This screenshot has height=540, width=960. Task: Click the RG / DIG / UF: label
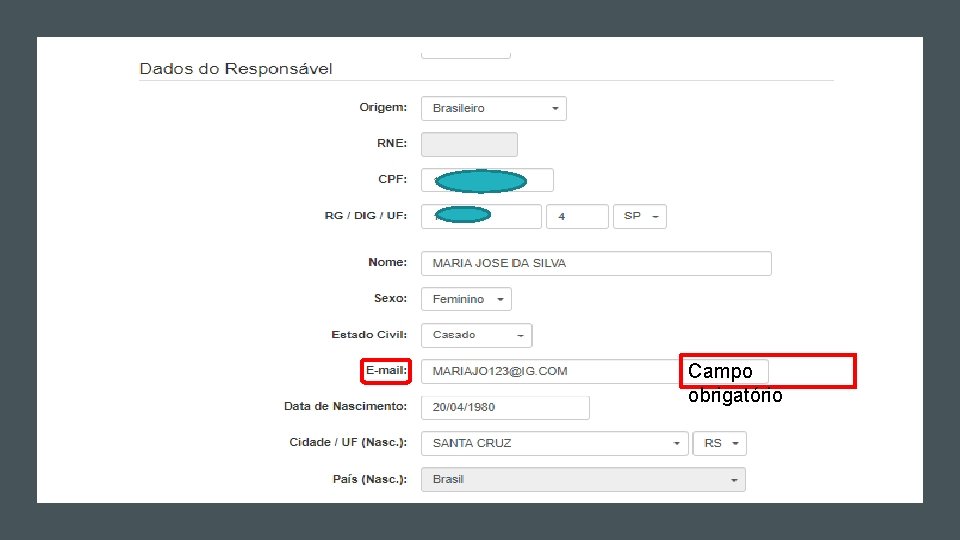(x=366, y=216)
